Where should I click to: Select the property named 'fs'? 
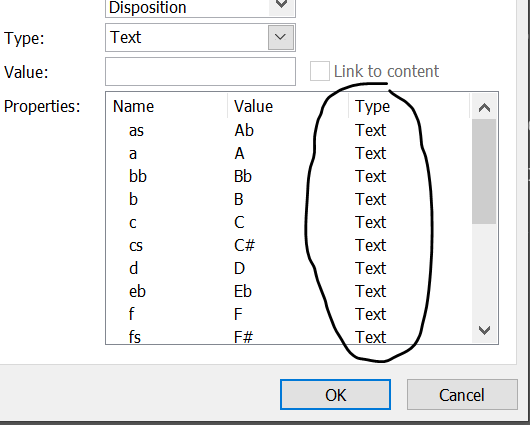[135, 337]
